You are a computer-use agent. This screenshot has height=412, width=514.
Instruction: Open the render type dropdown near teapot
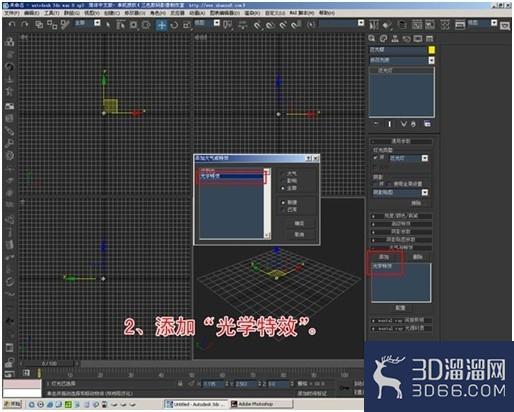494,23
